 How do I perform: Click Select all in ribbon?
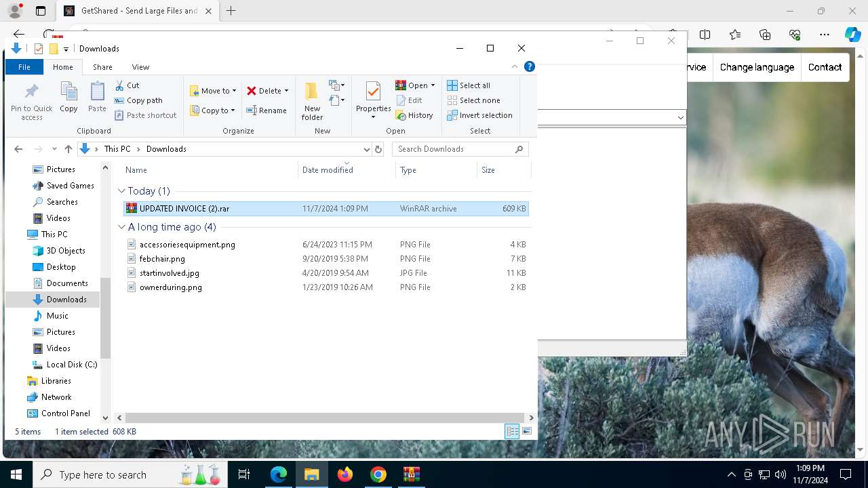point(469,85)
